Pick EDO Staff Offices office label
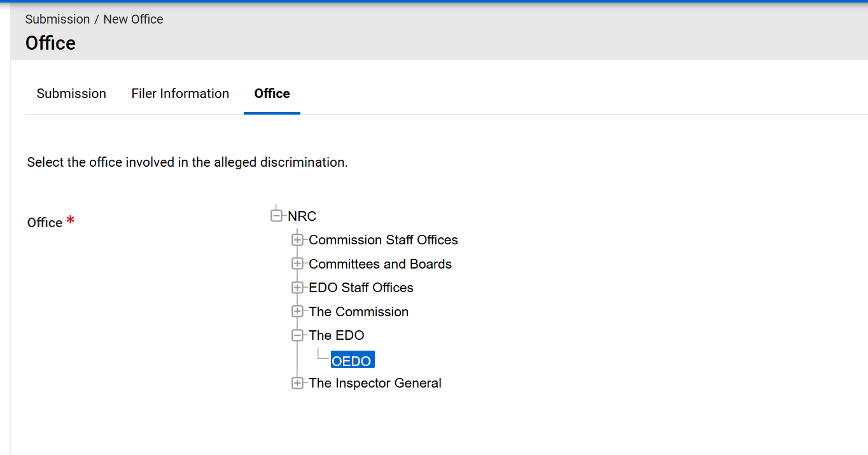 pos(361,288)
